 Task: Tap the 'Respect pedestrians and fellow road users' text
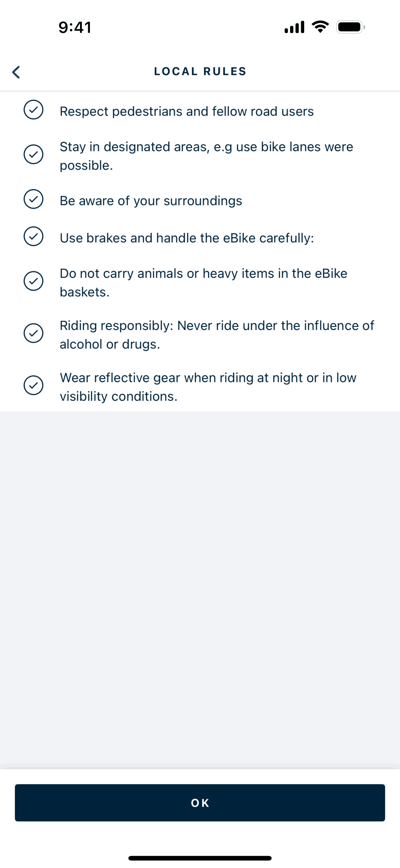(187, 111)
